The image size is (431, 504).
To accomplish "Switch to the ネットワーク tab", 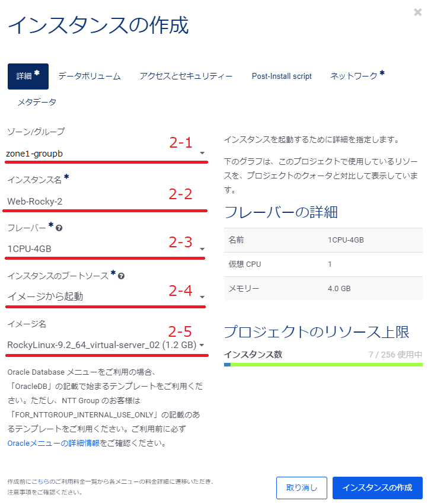I will (357, 75).
